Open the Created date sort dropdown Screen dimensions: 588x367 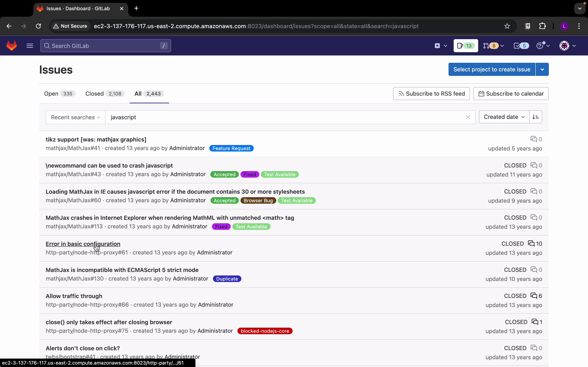click(x=504, y=117)
